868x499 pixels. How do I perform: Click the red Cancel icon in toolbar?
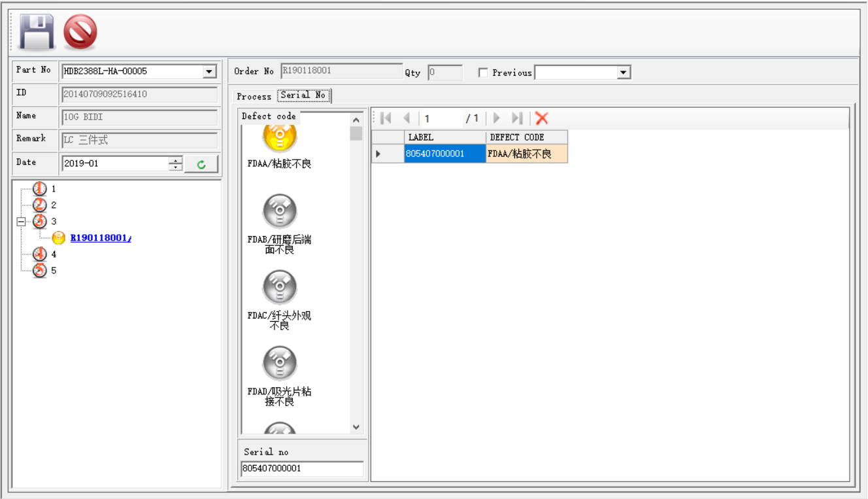80,32
